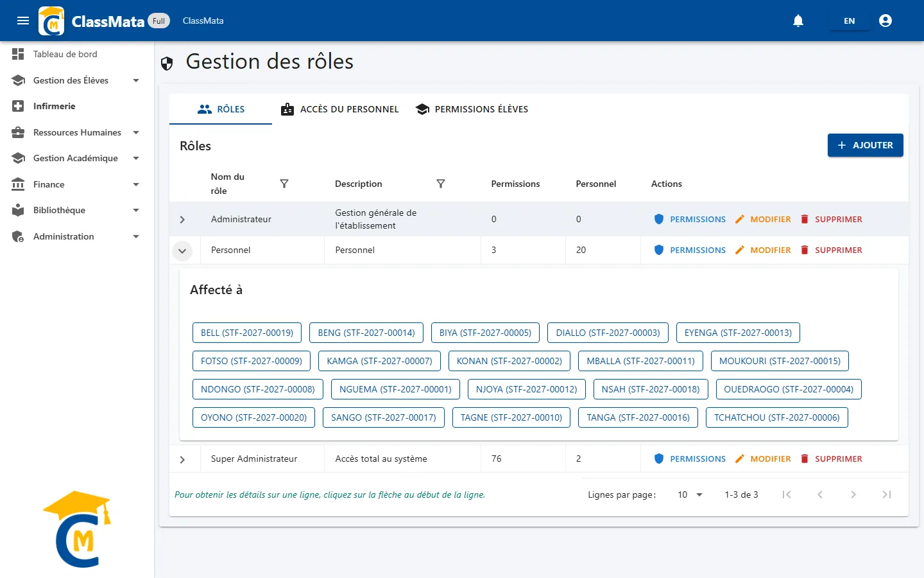Click the Permissions column header
924x578 pixels.
[515, 184]
